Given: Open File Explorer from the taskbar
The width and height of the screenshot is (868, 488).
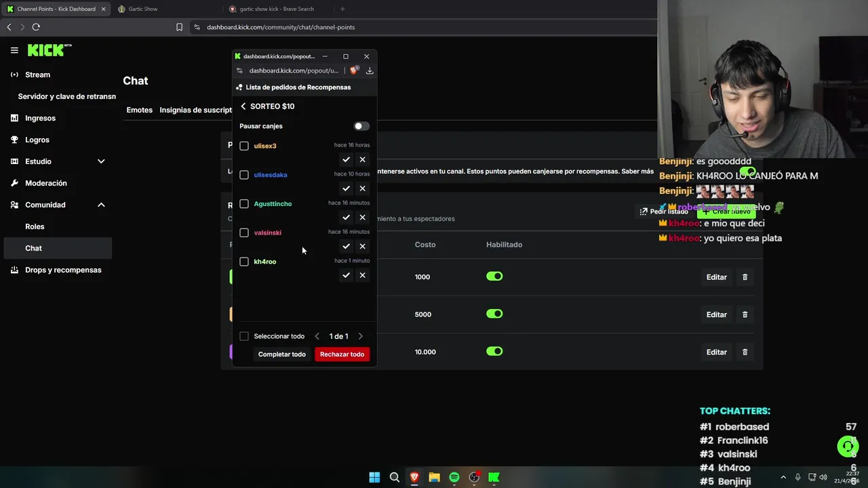Looking at the screenshot, I should coord(434,477).
